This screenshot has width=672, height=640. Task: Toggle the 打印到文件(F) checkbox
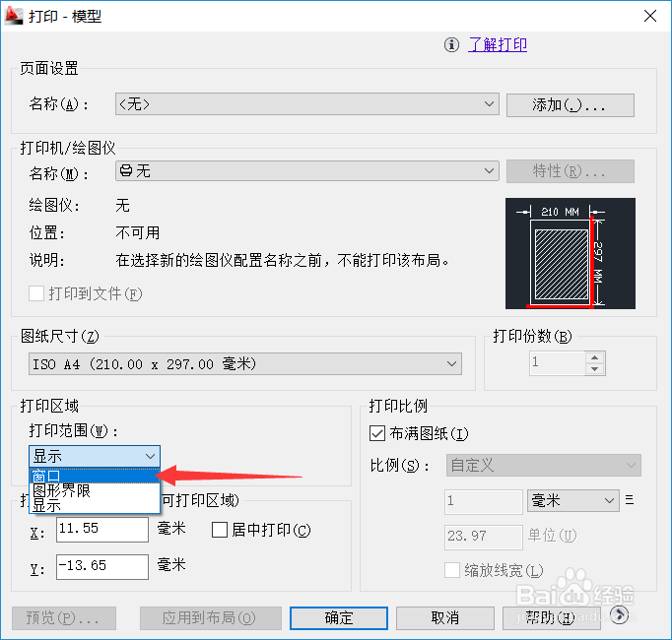[36, 293]
